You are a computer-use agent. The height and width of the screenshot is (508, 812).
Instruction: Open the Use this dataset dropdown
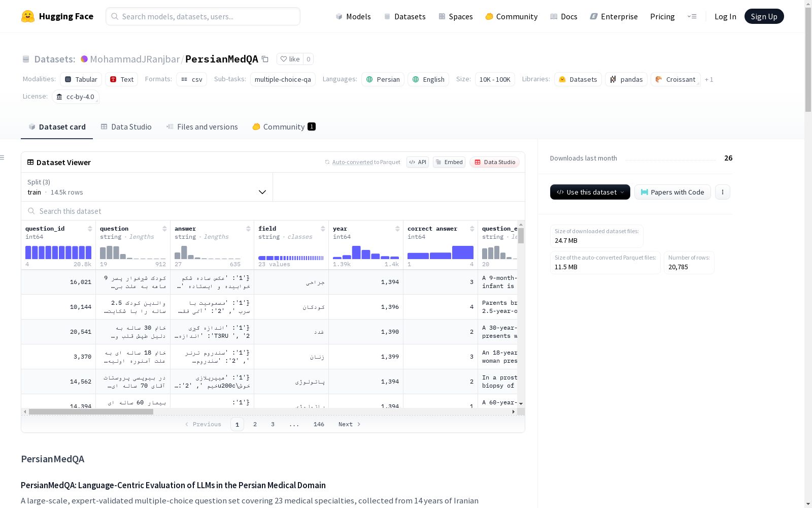pyautogui.click(x=590, y=192)
